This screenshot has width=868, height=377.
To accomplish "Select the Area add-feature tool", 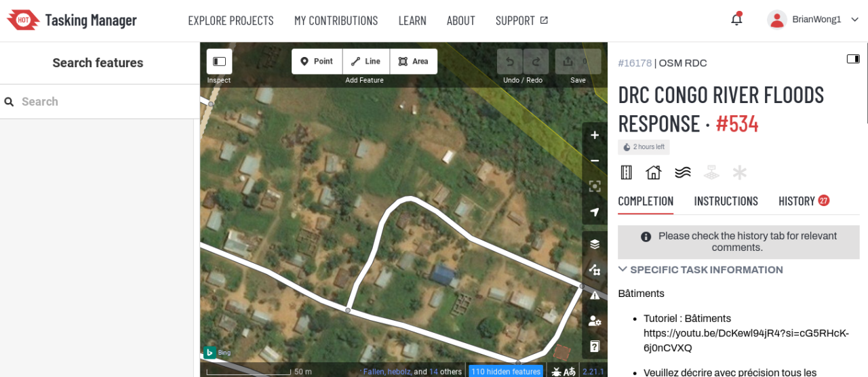I will coord(414,61).
